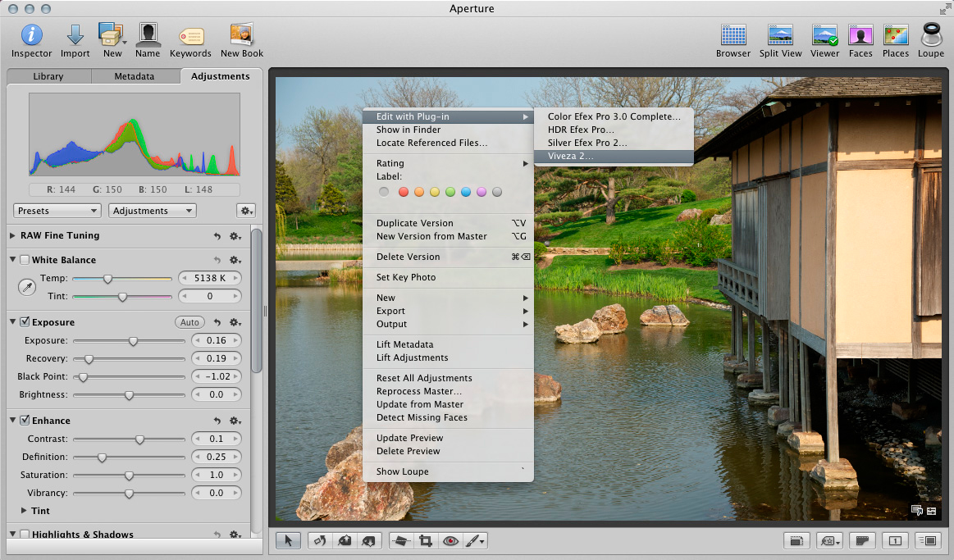954x560 pixels.
Task: Reset the Exposure adjustment arrow
Action: (x=217, y=322)
